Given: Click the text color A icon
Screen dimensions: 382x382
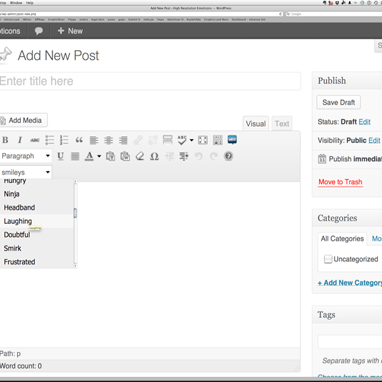Looking at the screenshot, I should 89,156.
